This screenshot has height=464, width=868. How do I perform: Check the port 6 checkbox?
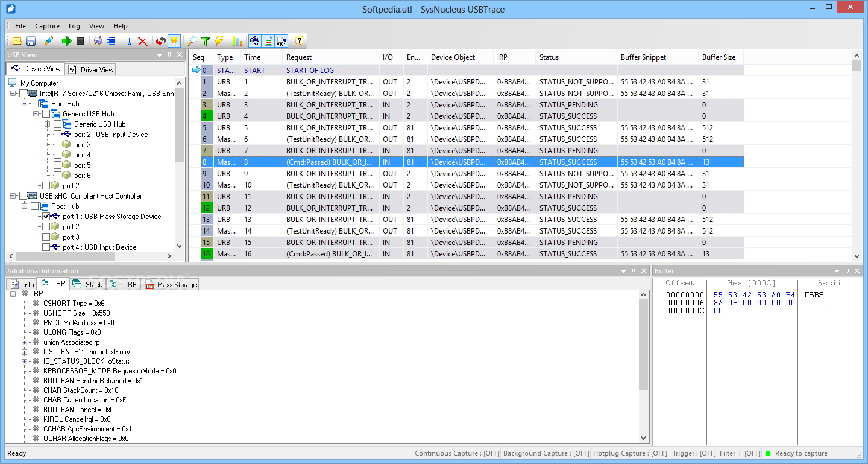coord(58,176)
